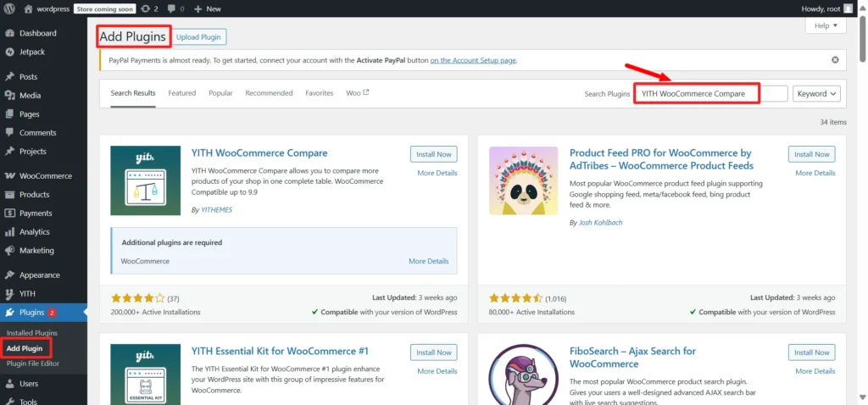The width and height of the screenshot is (868, 405).
Task: Open the Jetpack icon in sidebar
Action: 9,52
